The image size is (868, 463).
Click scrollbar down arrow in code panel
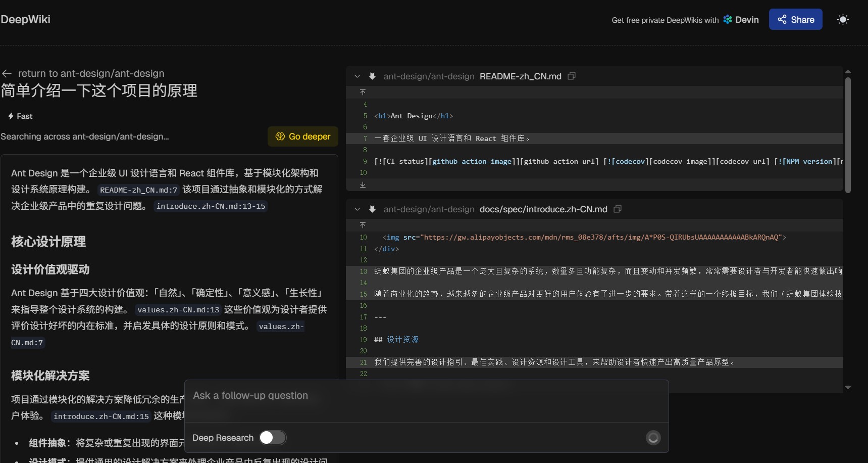848,387
